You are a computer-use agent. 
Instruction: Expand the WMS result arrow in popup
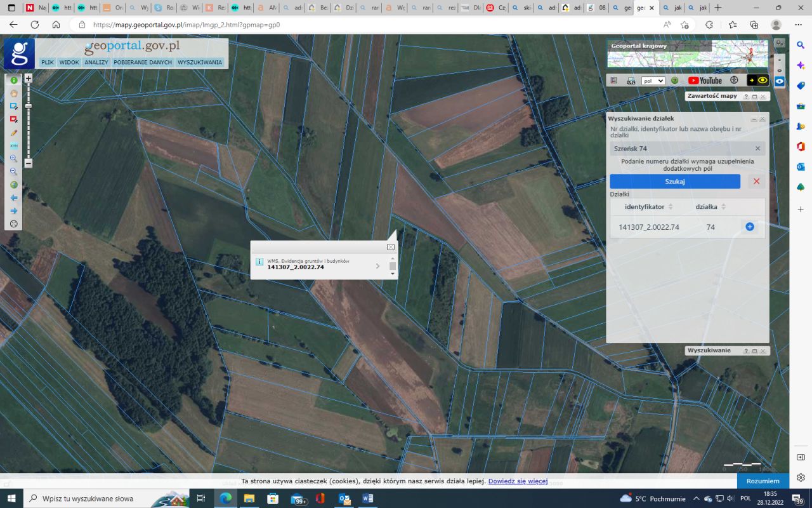point(378,266)
